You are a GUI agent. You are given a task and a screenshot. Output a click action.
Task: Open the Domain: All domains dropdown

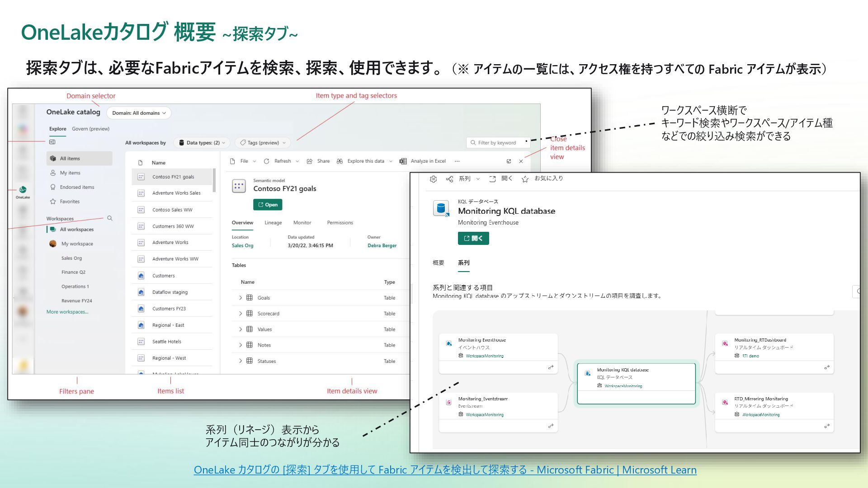point(139,113)
